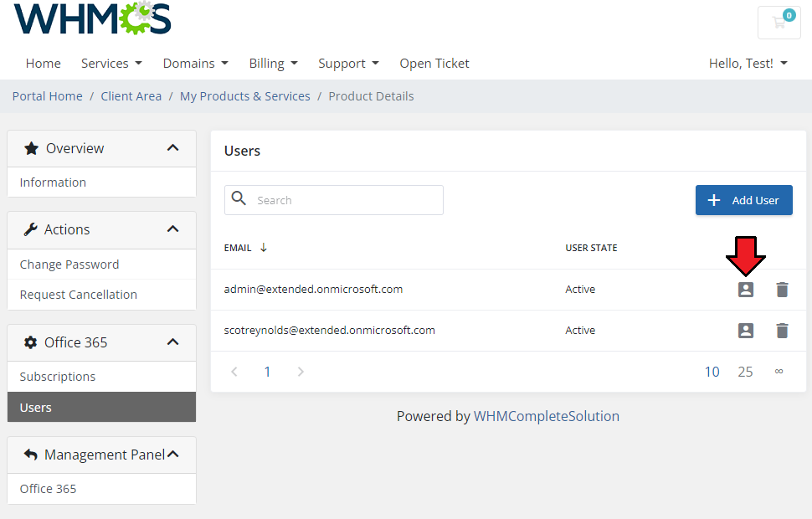Collapse the Management Panel section
Image resolution: width=812 pixels, height=519 pixels.
click(x=173, y=455)
